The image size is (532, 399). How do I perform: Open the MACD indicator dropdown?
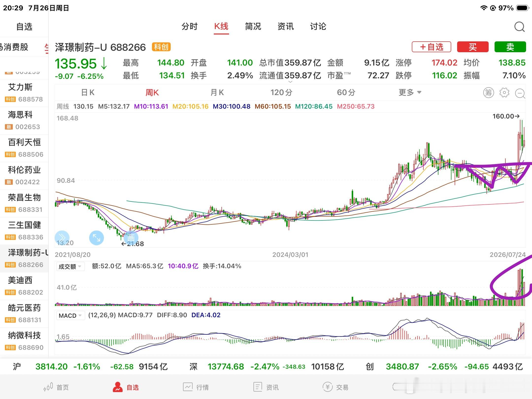coord(70,316)
